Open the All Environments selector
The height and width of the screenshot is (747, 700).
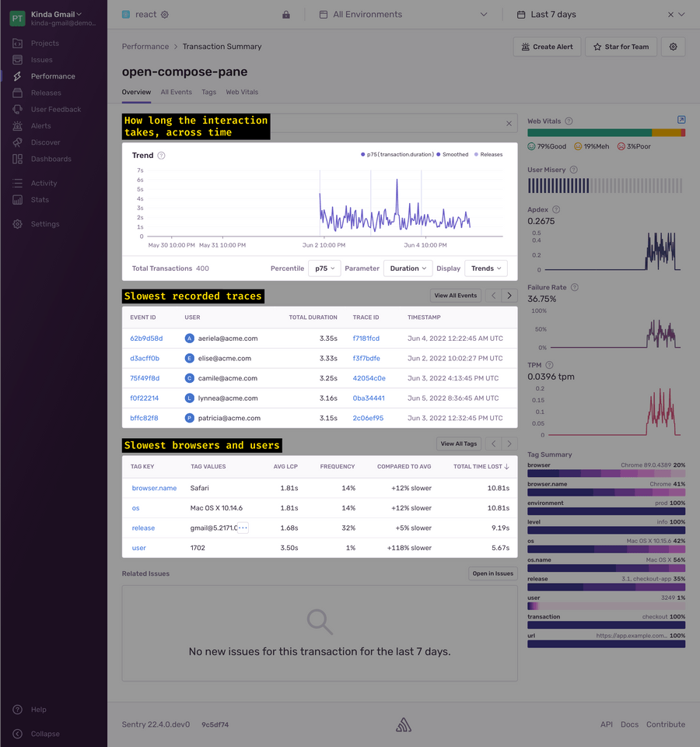tap(403, 14)
